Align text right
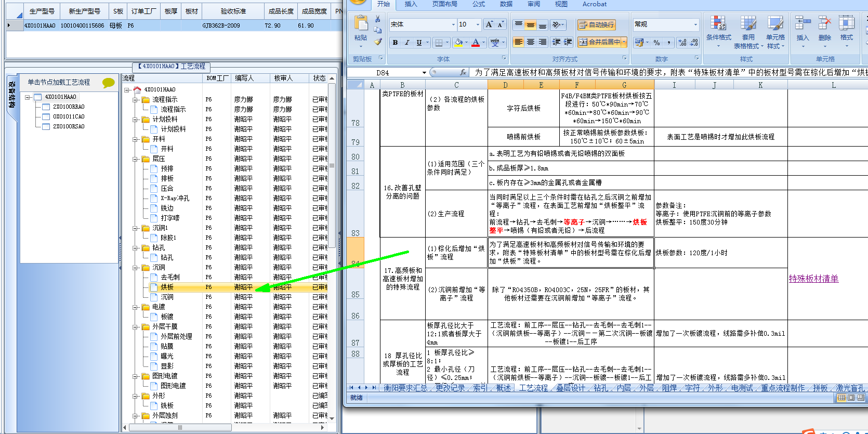868x434 pixels. tap(542, 42)
